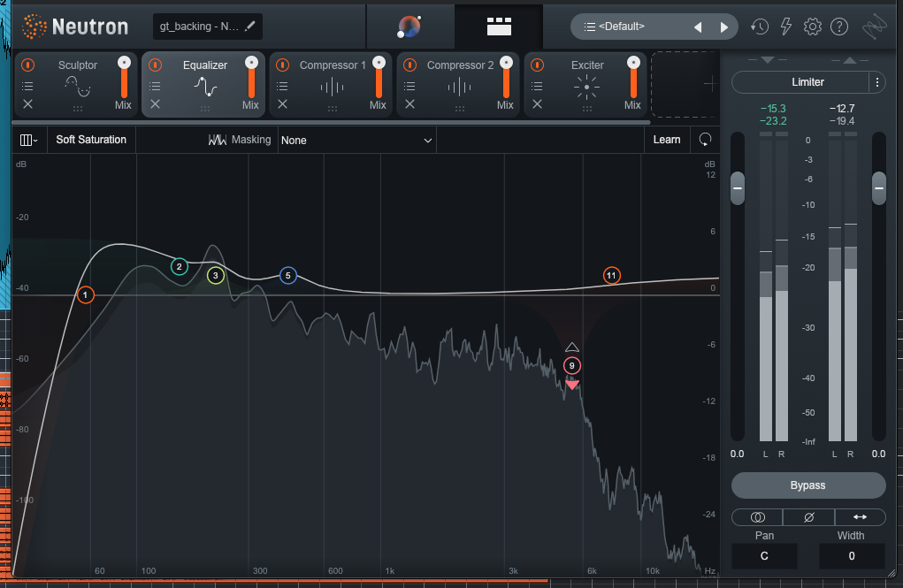
Task: Open the preset list <Default>
Action: click(x=622, y=27)
